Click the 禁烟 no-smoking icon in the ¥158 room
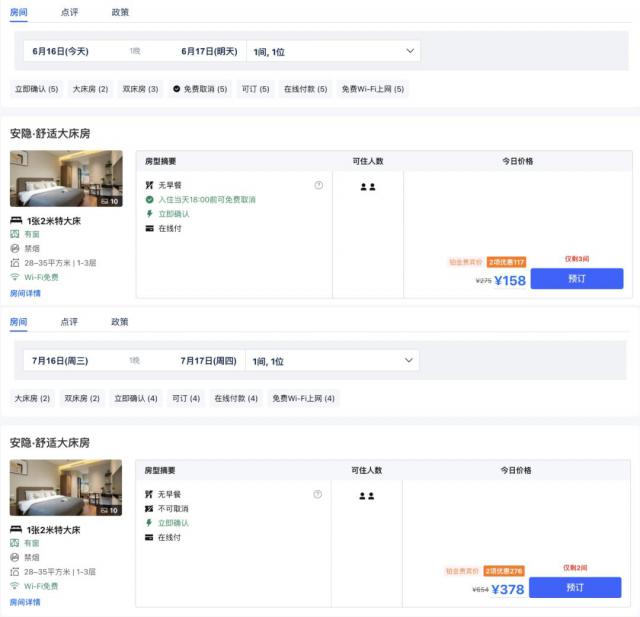640x617 pixels. coord(15,249)
